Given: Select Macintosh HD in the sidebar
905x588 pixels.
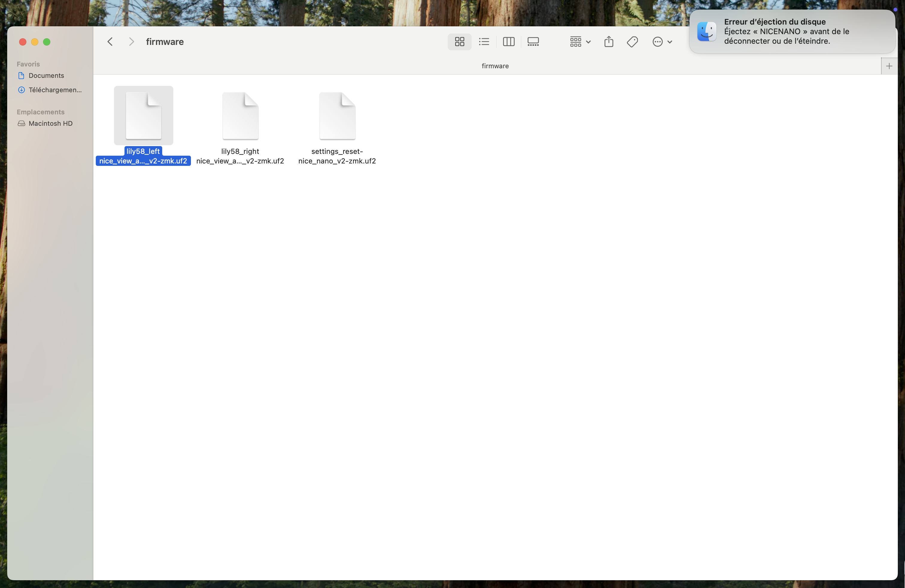Looking at the screenshot, I should pyautogui.click(x=50, y=124).
